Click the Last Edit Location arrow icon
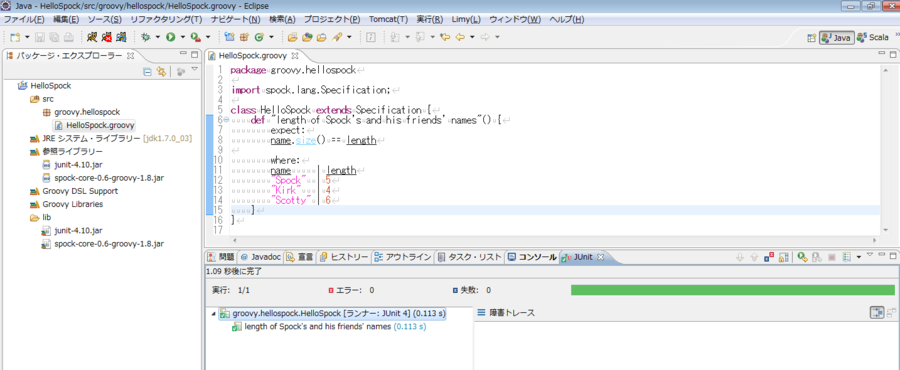This screenshot has height=370, width=900. coord(444,37)
